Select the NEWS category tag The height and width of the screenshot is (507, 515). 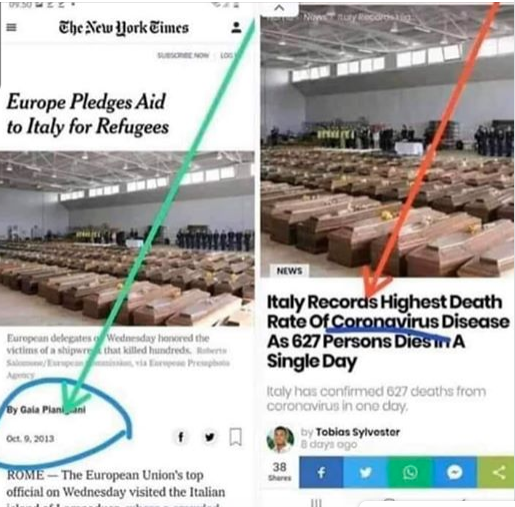click(289, 271)
